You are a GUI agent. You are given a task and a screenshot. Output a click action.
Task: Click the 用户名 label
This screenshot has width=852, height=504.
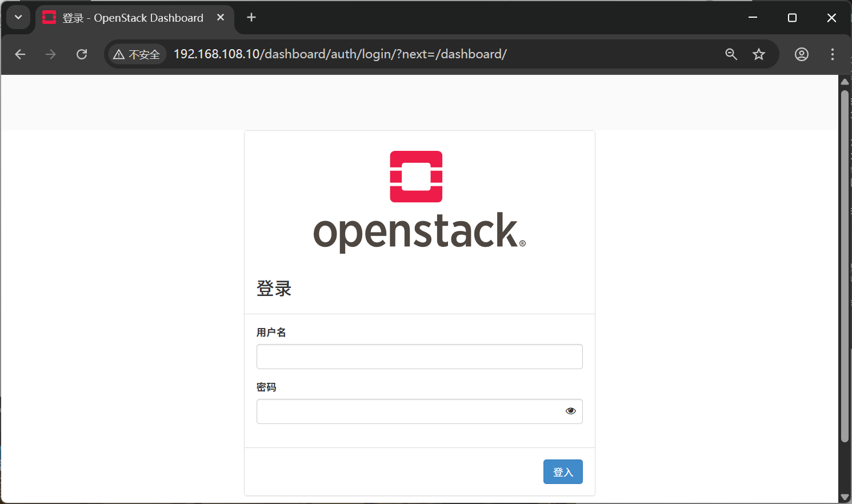tap(271, 333)
